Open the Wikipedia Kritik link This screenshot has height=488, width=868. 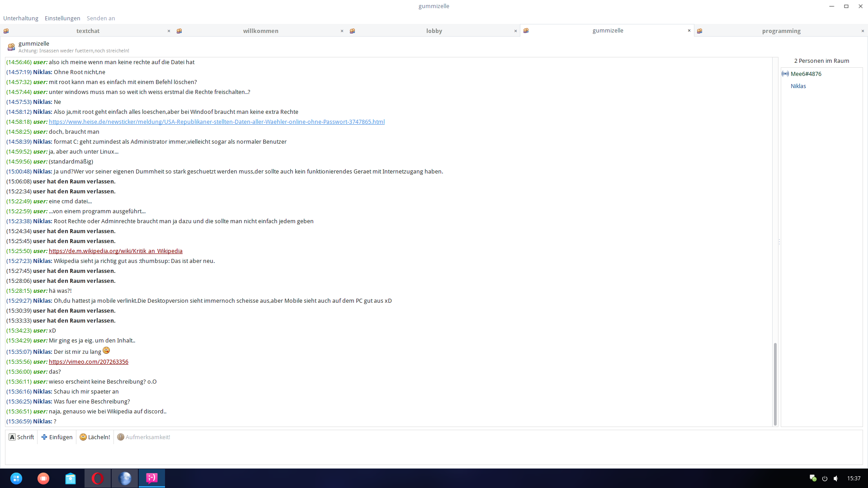(x=116, y=251)
